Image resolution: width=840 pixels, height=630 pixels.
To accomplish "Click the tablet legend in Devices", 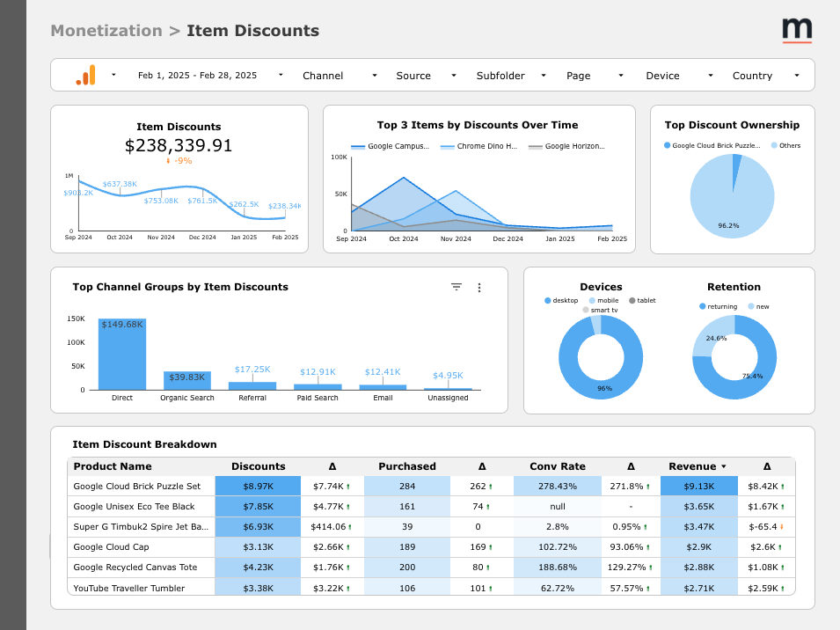I will [642, 301].
